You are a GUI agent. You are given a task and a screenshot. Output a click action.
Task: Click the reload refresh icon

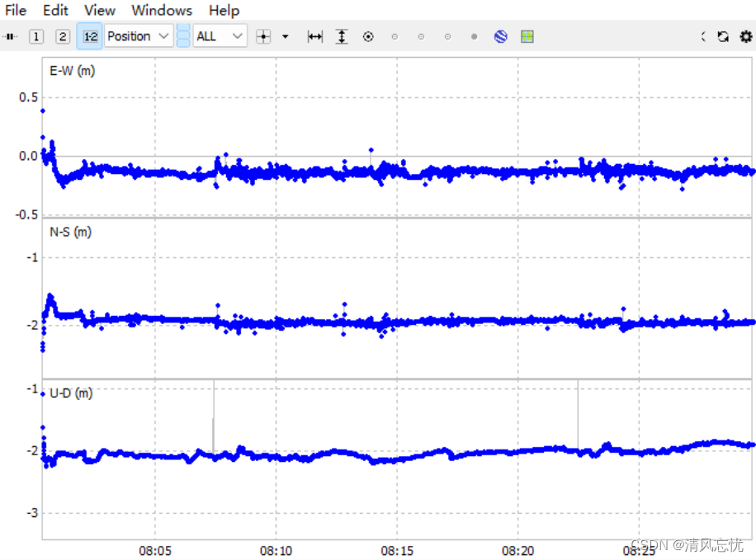click(x=723, y=36)
